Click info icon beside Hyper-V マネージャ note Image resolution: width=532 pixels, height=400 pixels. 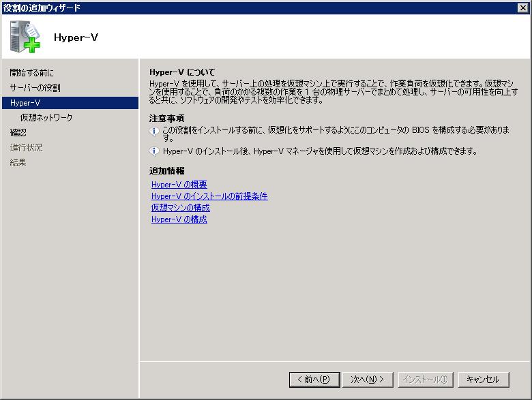[x=154, y=151]
